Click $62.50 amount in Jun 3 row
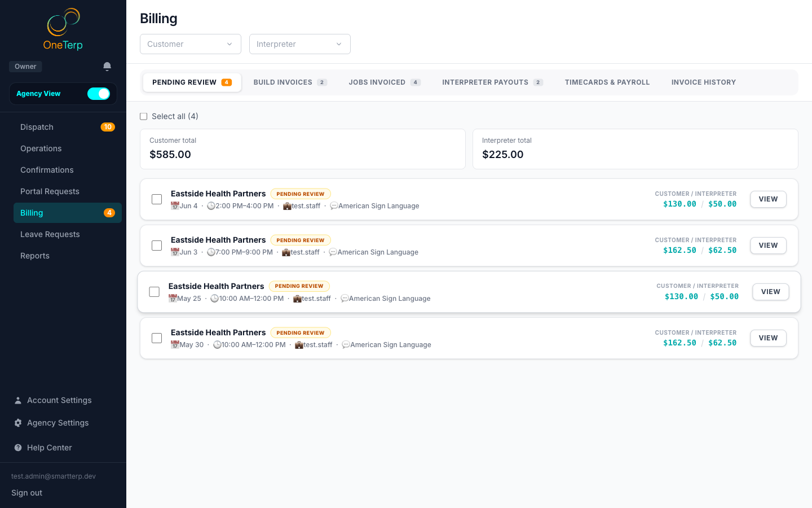Image resolution: width=812 pixels, height=508 pixels. tap(722, 251)
